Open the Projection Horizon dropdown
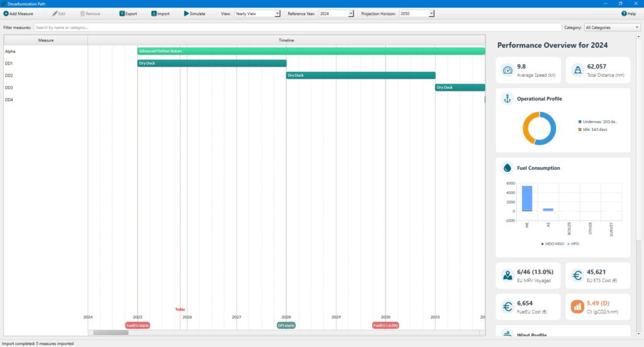644x347 pixels. pos(431,13)
